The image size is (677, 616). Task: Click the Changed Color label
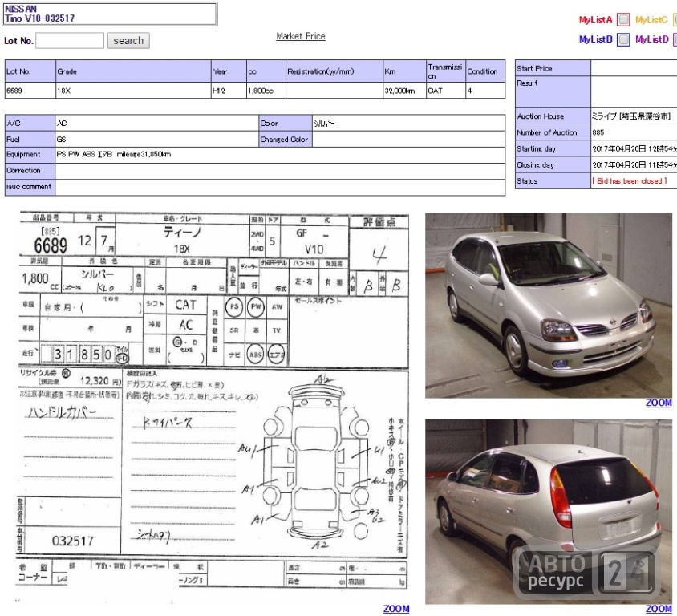[x=284, y=140]
